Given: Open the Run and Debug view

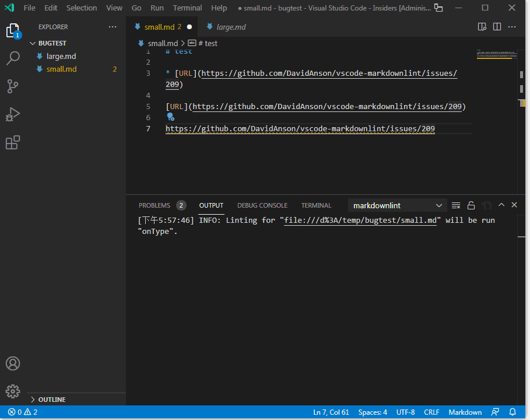Looking at the screenshot, I should [13, 114].
